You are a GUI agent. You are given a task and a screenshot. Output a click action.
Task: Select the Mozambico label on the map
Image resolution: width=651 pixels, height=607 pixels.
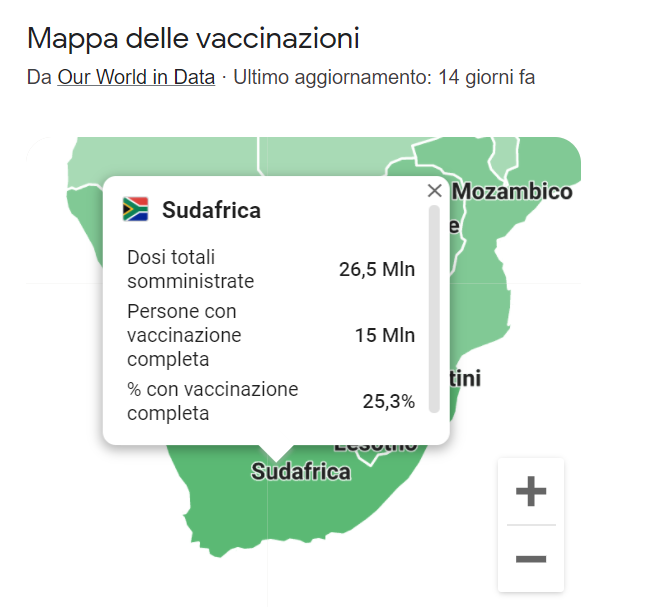point(512,191)
